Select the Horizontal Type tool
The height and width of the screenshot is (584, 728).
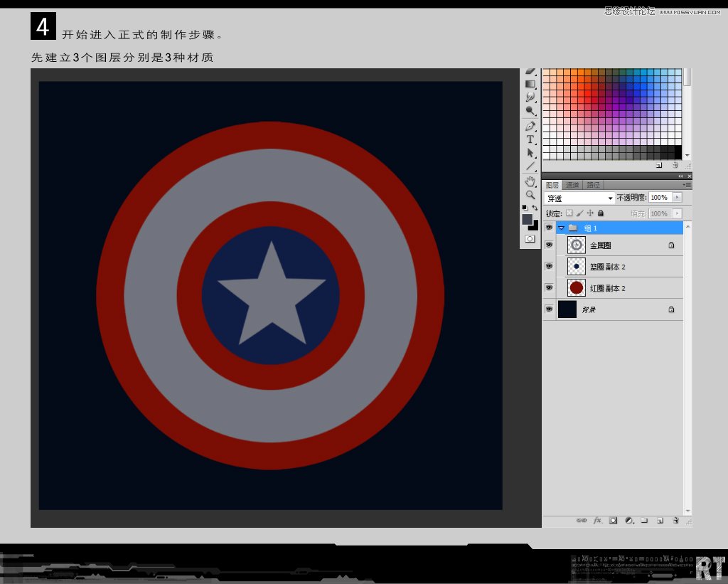[x=530, y=139]
